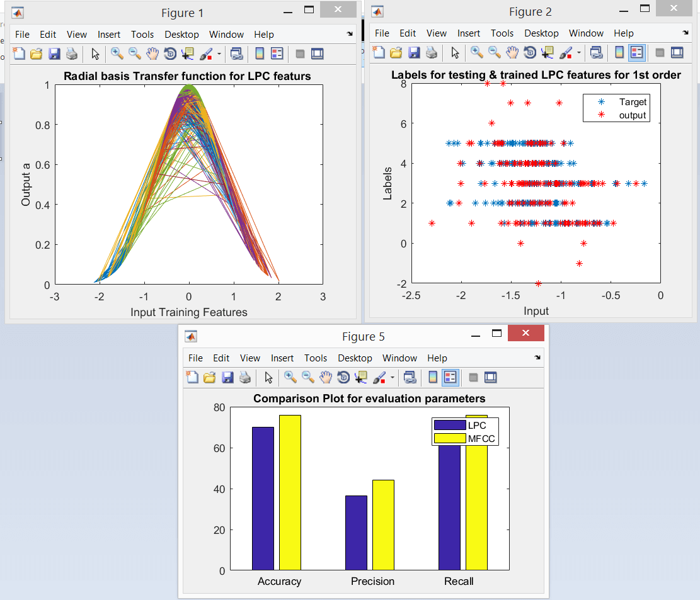Click the MFCC legend label in Figure 5
Screen dimensions: 700x600
481,439
